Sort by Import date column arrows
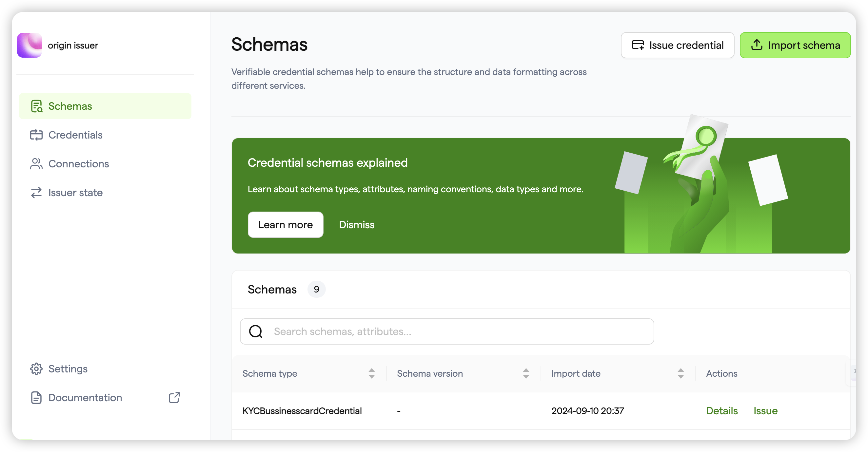The image size is (868, 452). coord(681,373)
